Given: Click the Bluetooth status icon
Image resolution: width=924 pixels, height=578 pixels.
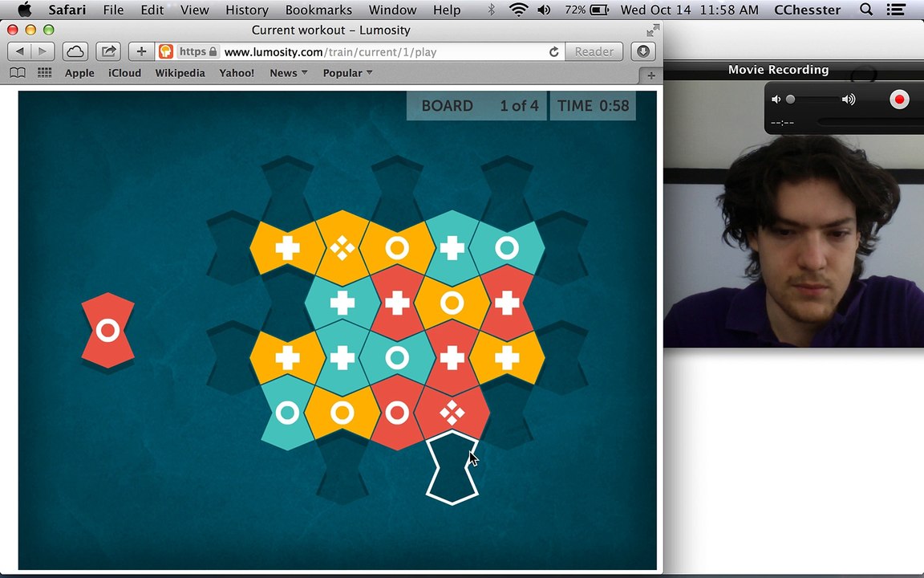Looking at the screenshot, I should (491, 10).
